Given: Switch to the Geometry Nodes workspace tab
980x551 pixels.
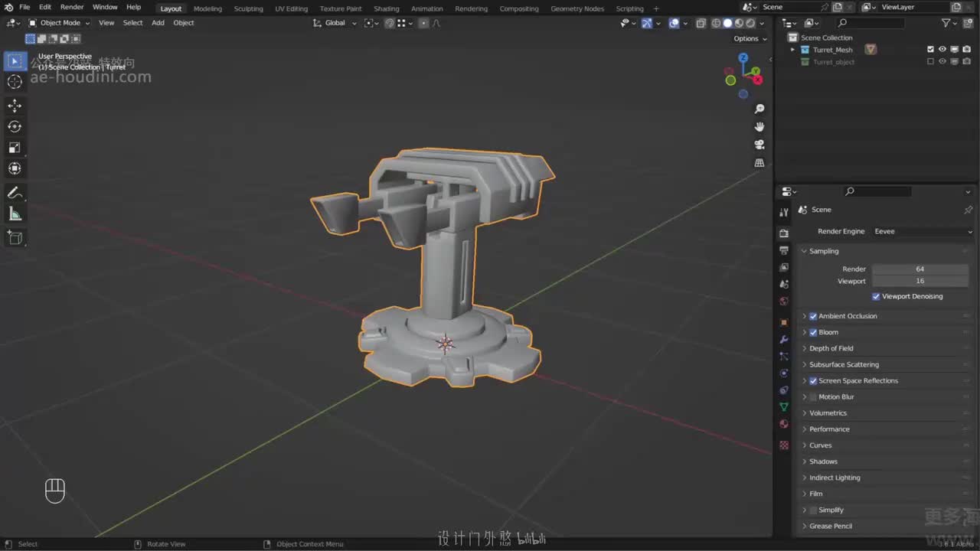Looking at the screenshot, I should (x=577, y=8).
